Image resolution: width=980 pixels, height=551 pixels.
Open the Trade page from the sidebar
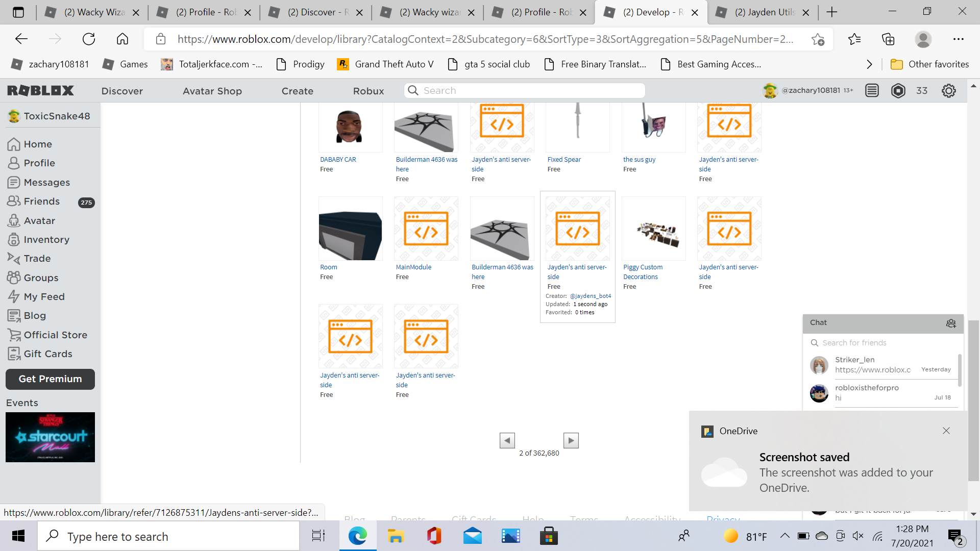pos(36,258)
